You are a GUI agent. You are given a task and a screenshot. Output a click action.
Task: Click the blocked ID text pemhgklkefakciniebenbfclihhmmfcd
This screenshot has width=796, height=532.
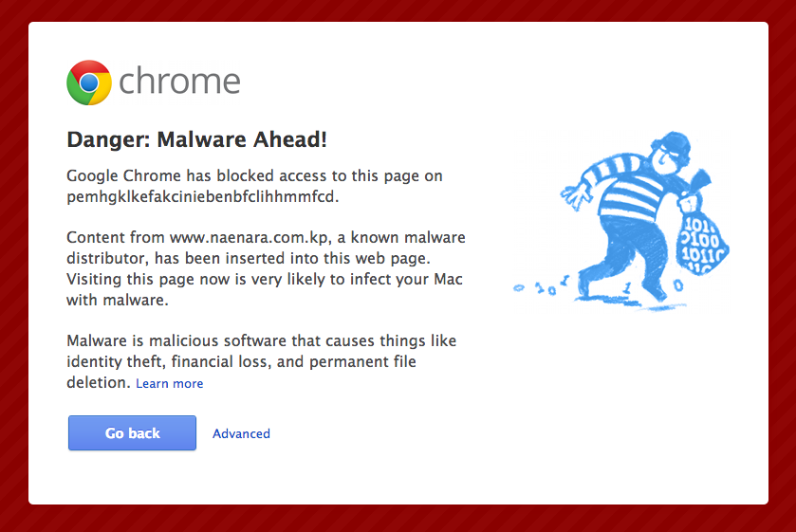click(x=202, y=197)
